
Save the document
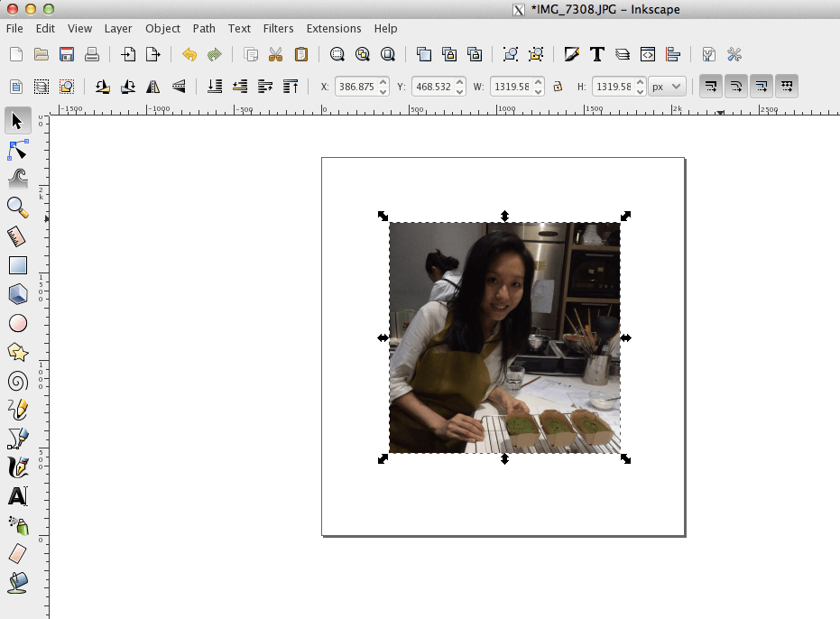click(67, 54)
